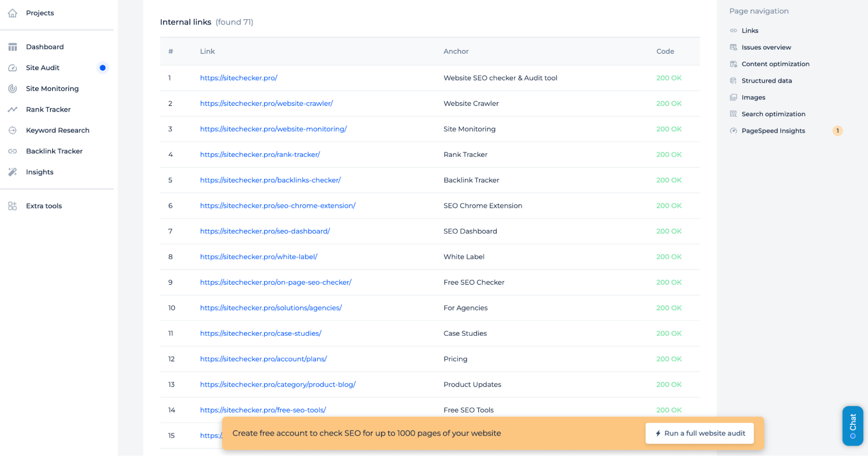Screen dimensions: 868x456
Task: Open the account/plans link
Action: coord(263,359)
